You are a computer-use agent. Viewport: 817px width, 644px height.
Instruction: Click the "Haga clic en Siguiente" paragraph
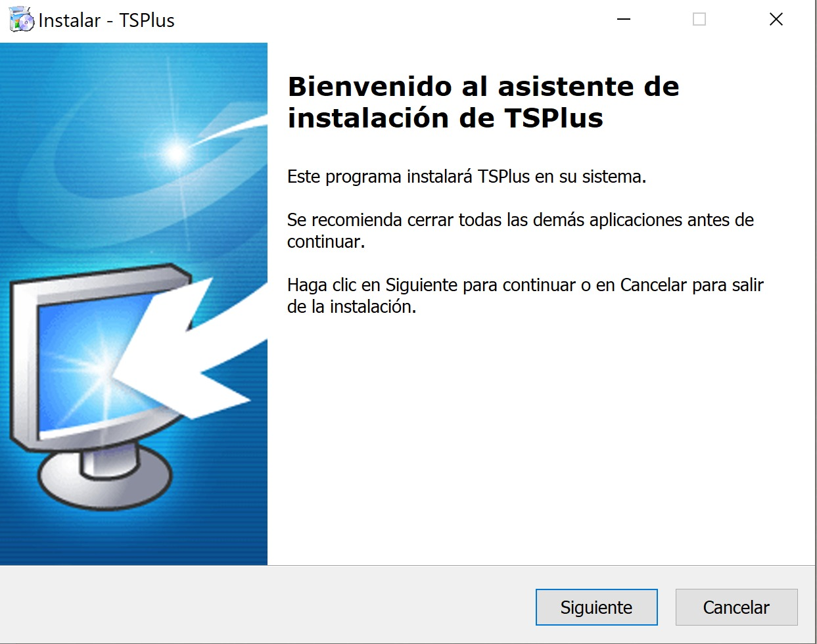(525, 296)
